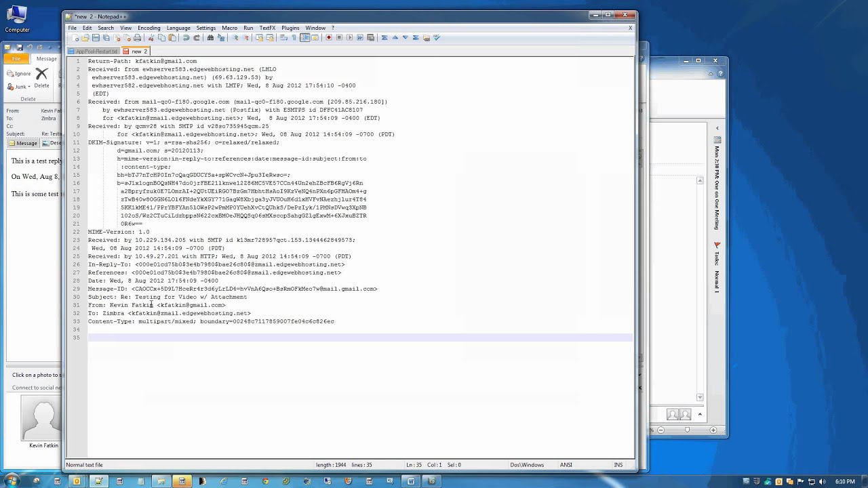Image resolution: width=868 pixels, height=488 pixels.
Task: Start macro recording with the red button
Action: (x=329, y=37)
